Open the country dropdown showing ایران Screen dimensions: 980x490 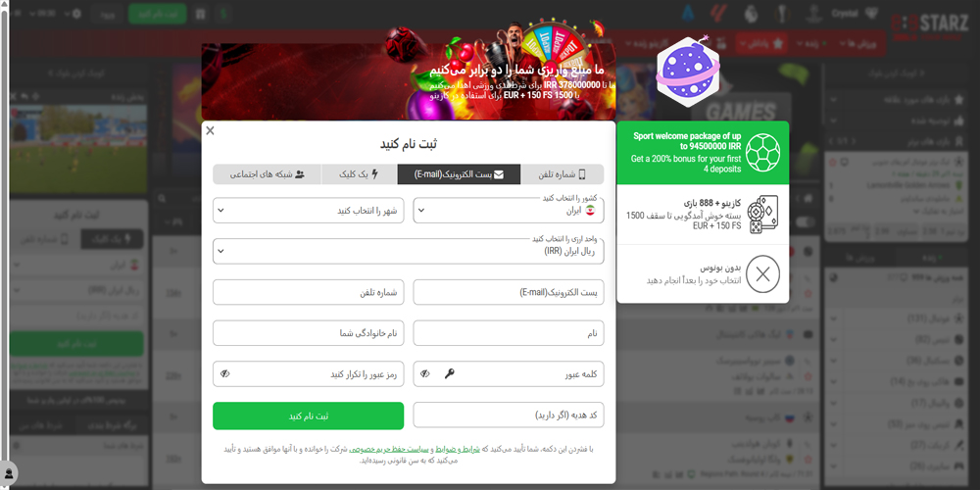click(x=508, y=211)
